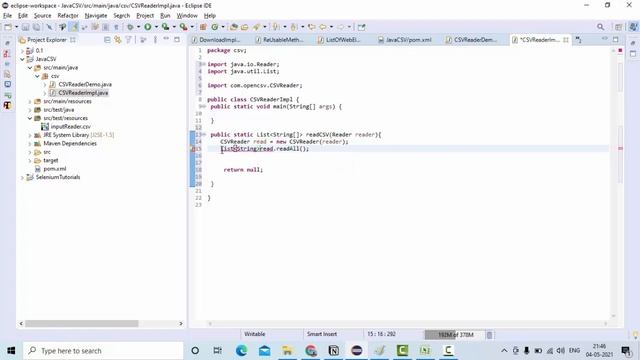Click the Smart Insert status field
Image resolution: width=640 pixels, height=360 pixels.
322,334
